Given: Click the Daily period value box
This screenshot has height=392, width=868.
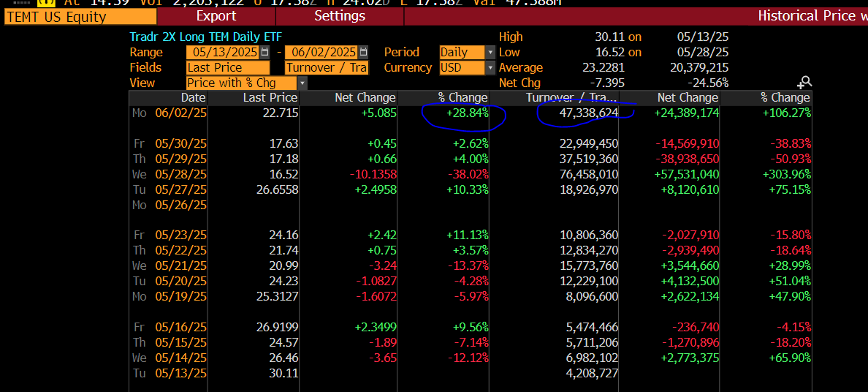Looking at the screenshot, I should (x=462, y=53).
